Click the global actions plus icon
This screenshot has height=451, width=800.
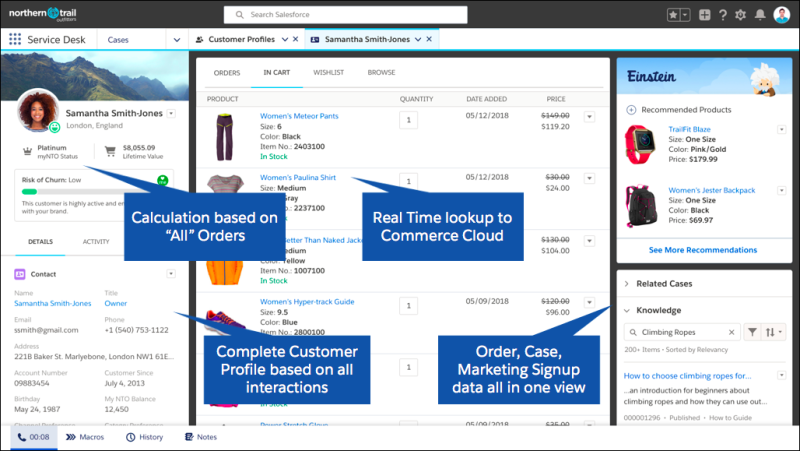tap(705, 15)
